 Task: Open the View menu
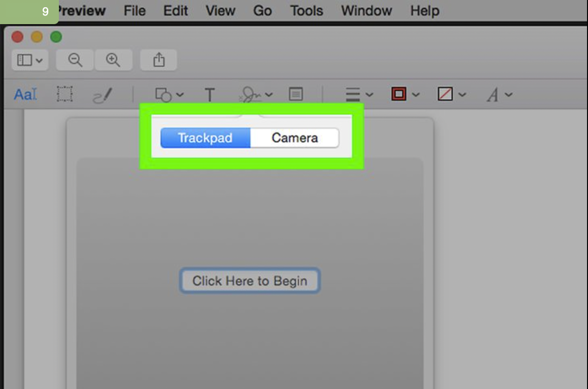pos(220,11)
